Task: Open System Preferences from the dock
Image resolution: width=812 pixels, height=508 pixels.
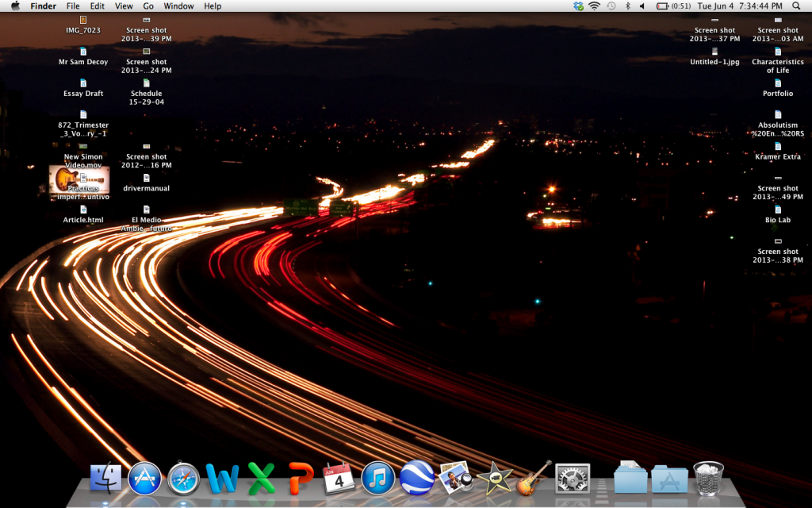Action: pos(573,479)
